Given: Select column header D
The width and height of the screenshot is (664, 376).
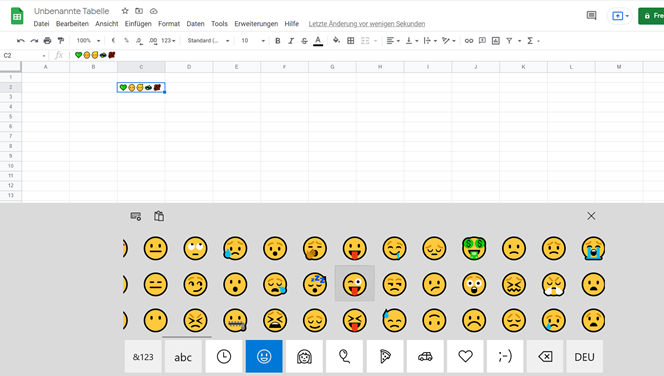Looking at the screenshot, I should (x=189, y=66).
